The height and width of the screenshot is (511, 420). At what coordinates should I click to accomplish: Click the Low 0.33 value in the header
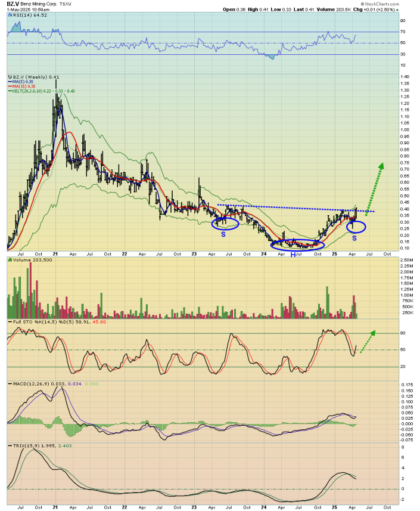click(281, 10)
